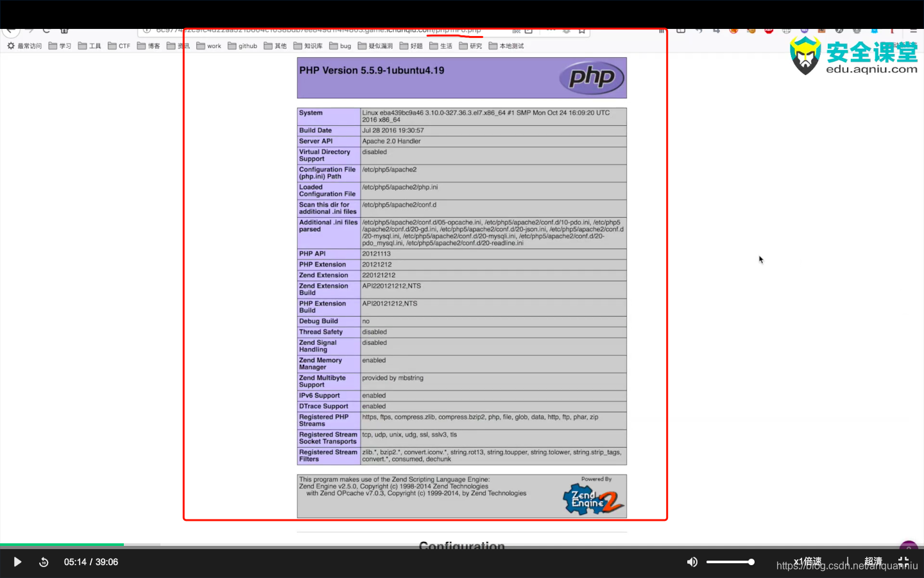The image size is (924, 578).
Task: Select the /etc/php5/apache2/conf.d value
Action: [x=399, y=205]
